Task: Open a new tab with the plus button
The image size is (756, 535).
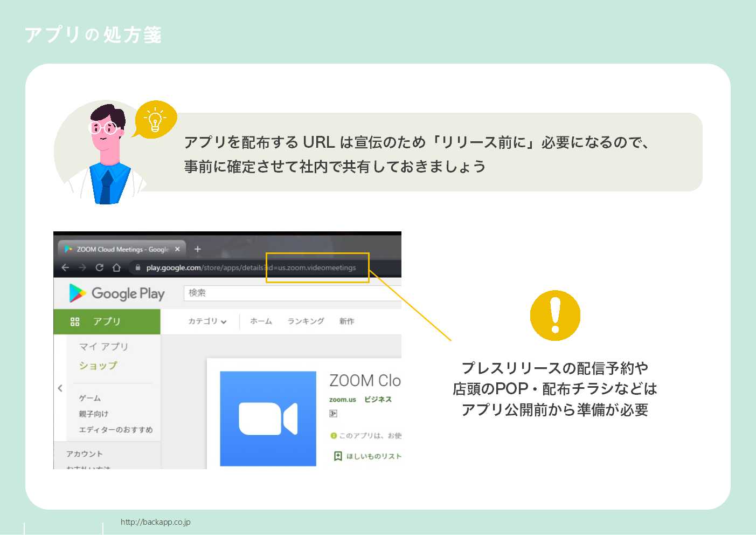Action: 197,249
